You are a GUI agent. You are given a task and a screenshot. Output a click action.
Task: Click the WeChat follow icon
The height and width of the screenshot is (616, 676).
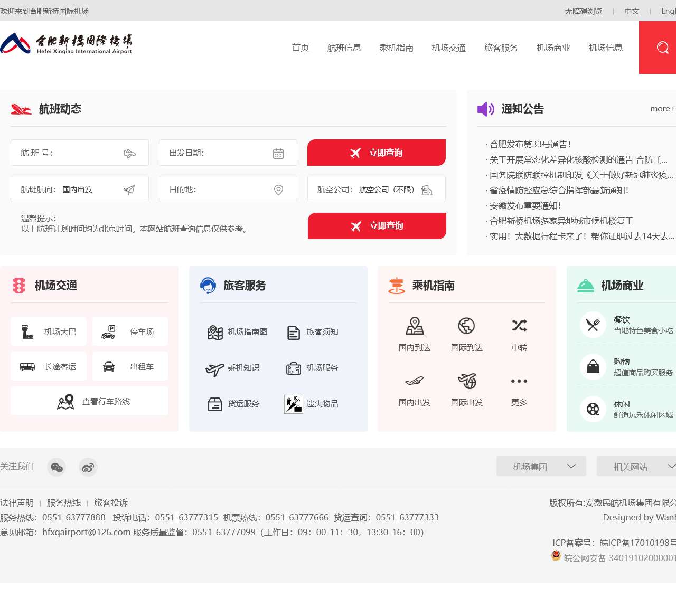(57, 467)
